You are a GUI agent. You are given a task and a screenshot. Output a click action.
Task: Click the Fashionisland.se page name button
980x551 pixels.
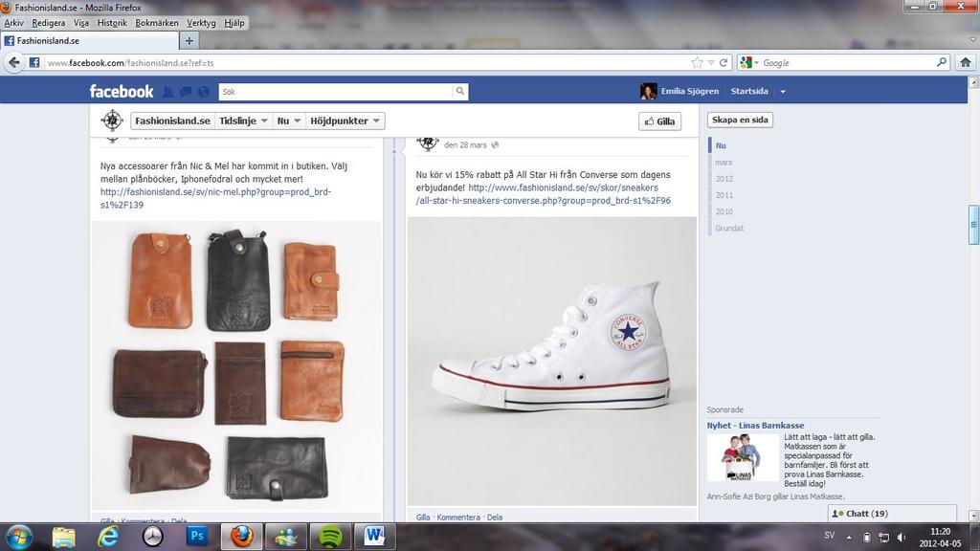172,121
